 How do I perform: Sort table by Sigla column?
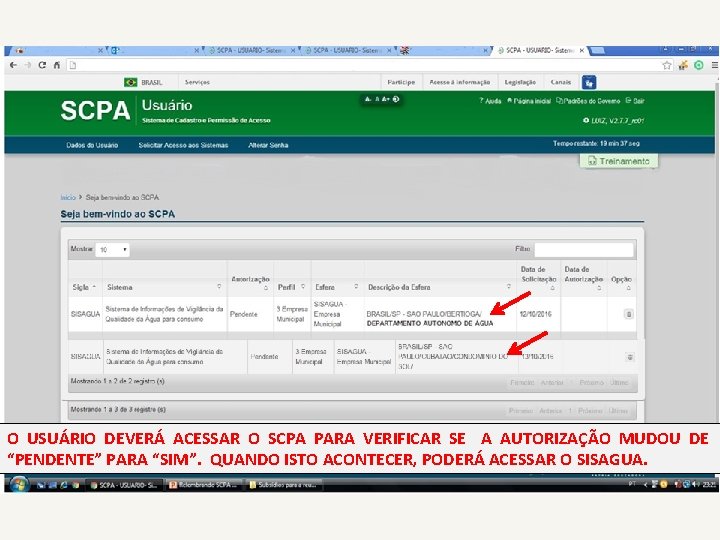(85, 287)
